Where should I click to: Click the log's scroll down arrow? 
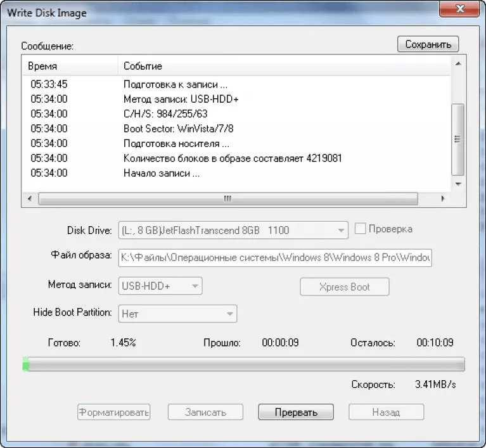coord(458,184)
